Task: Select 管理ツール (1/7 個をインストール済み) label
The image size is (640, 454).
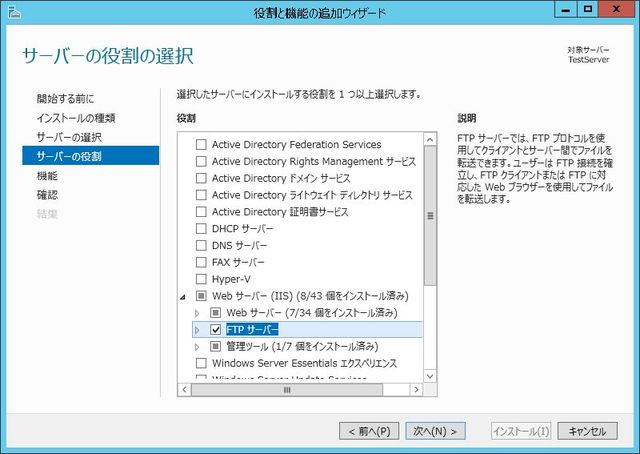Action: point(302,347)
